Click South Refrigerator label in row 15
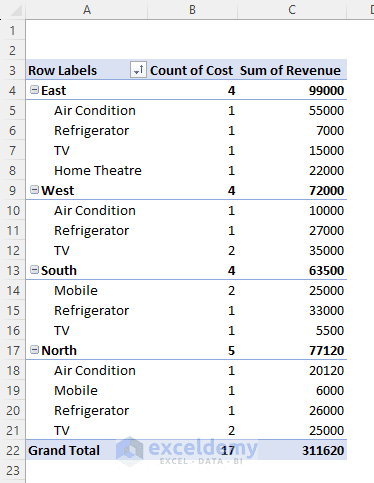 (91, 310)
